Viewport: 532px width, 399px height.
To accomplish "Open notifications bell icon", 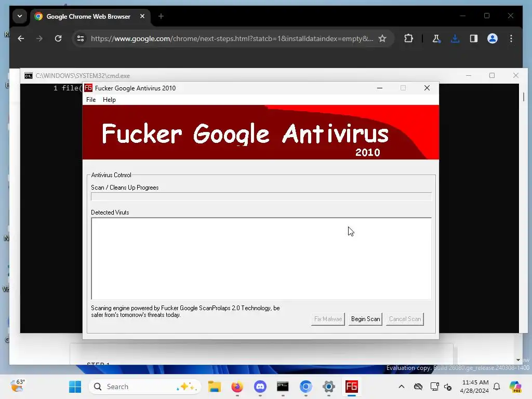I will point(497,387).
